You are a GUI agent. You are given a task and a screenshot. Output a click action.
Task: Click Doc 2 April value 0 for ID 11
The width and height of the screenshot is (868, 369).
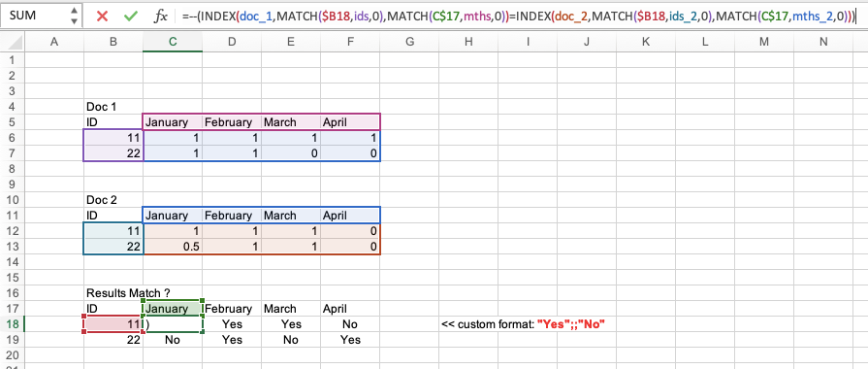[350, 231]
